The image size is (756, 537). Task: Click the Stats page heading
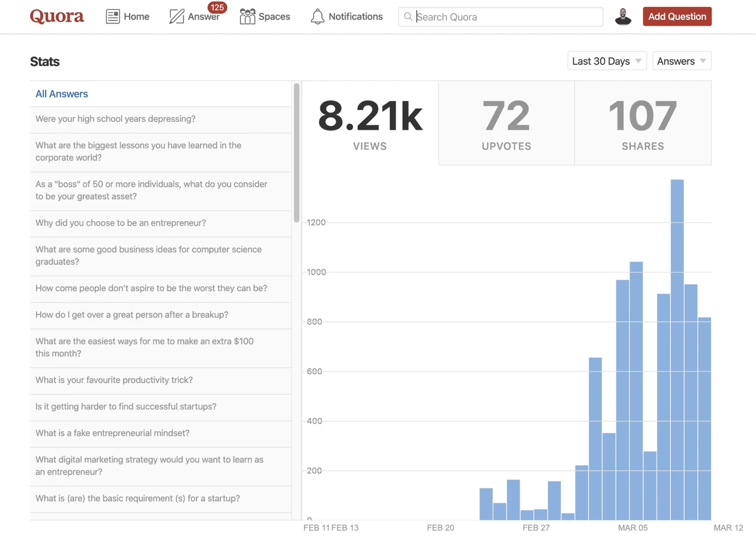45,61
